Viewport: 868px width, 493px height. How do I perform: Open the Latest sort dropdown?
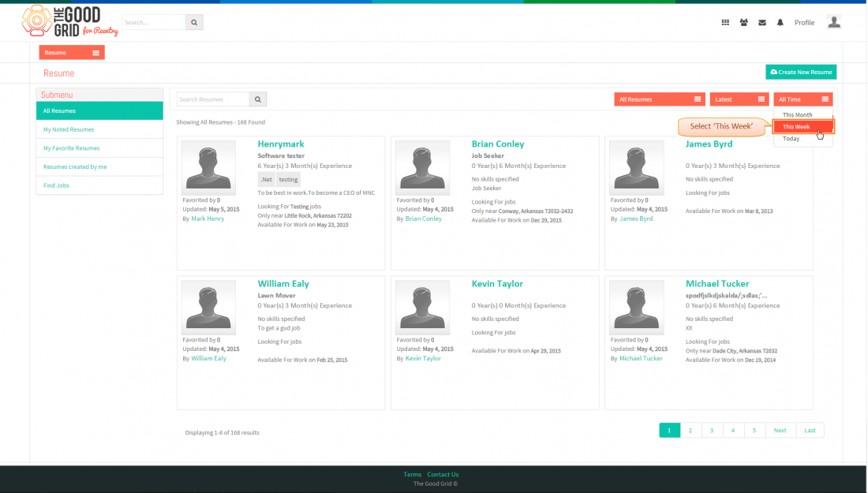739,99
